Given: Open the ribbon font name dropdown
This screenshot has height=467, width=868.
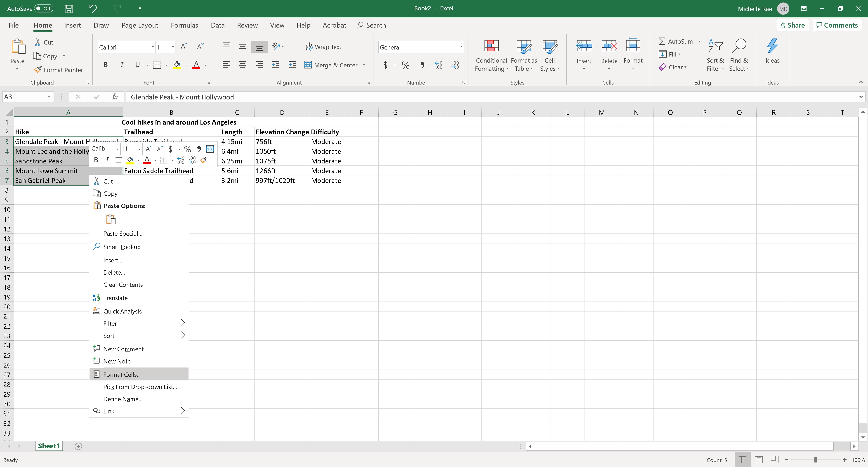Looking at the screenshot, I should point(153,47).
